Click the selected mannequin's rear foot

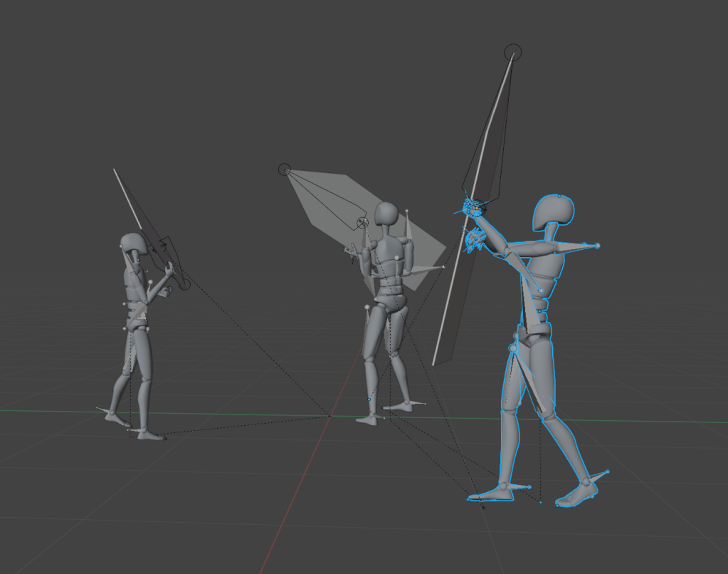tap(580, 493)
